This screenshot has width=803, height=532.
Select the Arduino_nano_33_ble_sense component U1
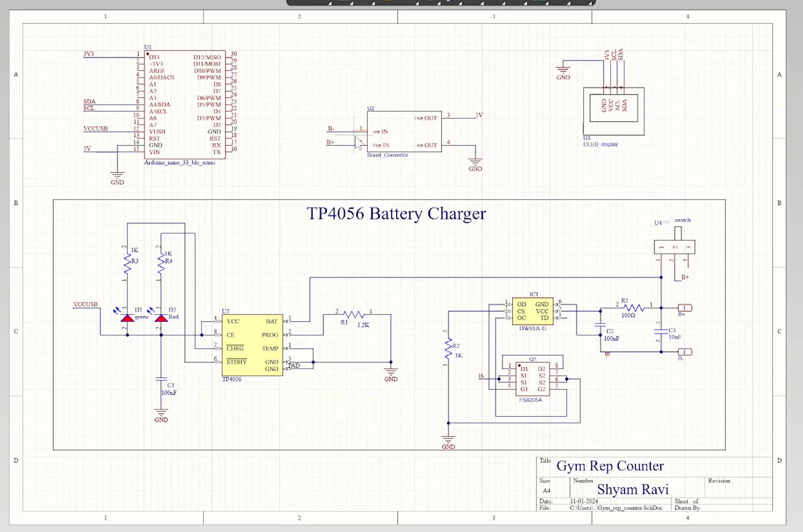185,104
